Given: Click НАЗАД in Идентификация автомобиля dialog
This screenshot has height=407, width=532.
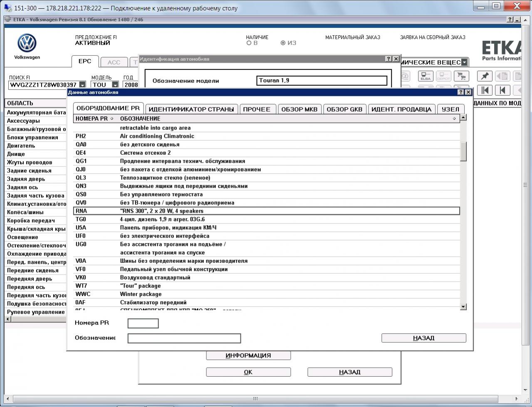Looking at the screenshot, I should pos(349,372).
